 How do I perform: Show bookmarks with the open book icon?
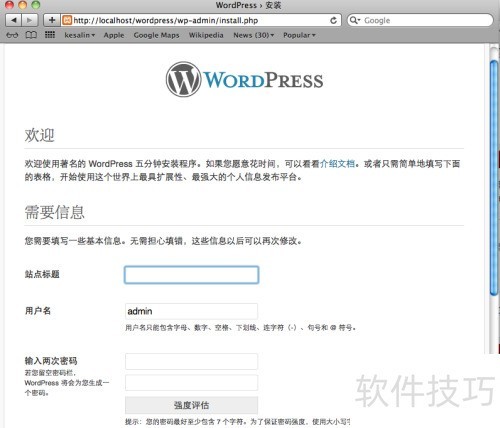click(x=31, y=35)
